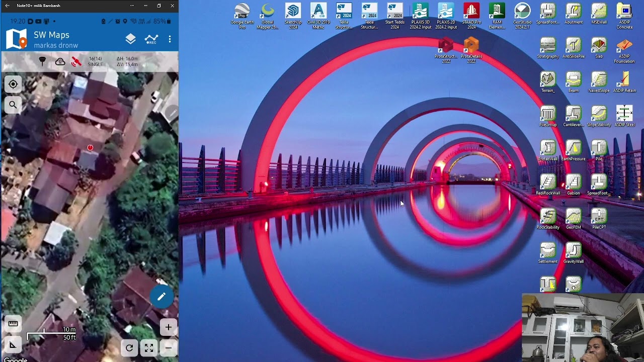Select RAM Elements desktop shortcut
The image size is (644, 362).
pyautogui.click(x=497, y=16)
